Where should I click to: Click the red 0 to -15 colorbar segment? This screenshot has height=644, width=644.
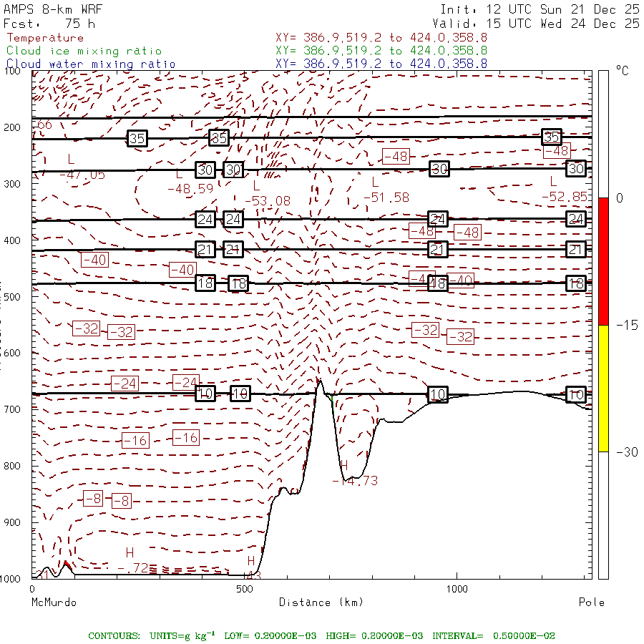click(x=603, y=261)
